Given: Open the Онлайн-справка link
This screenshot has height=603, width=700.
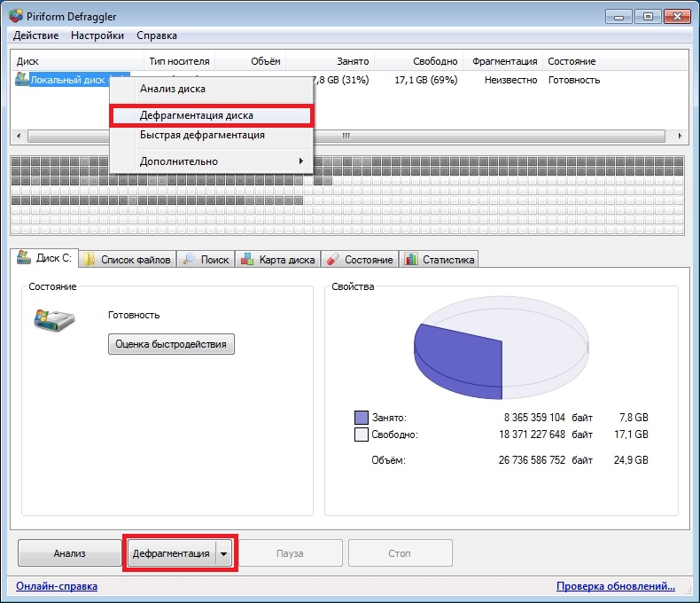Looking at the screenshot, I should (57, 586).
